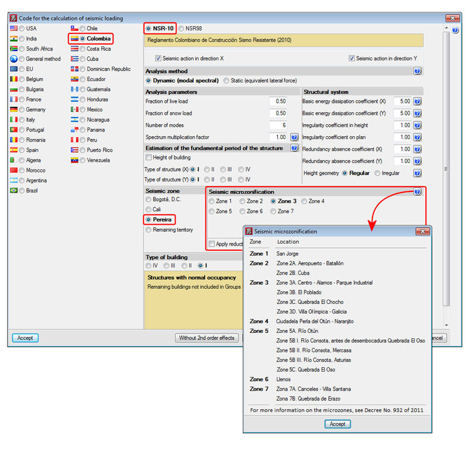Click the USA flag icon
The height and width of the screenshot is (453, 476).
(14, 28)
